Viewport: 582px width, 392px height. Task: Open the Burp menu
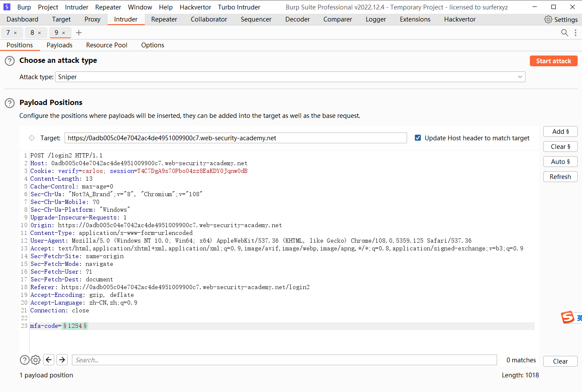pyautogui.click(x=24, y=7)
